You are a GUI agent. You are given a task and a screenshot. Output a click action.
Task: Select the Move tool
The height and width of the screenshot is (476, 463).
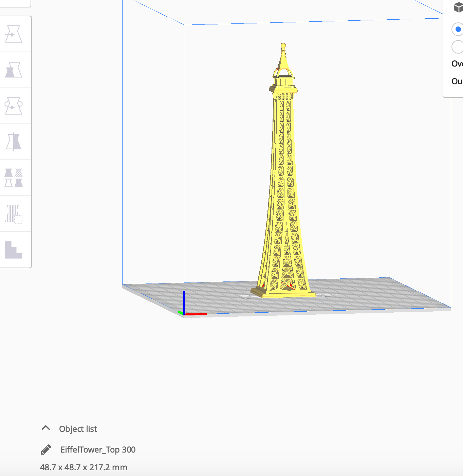click(14, 34)
